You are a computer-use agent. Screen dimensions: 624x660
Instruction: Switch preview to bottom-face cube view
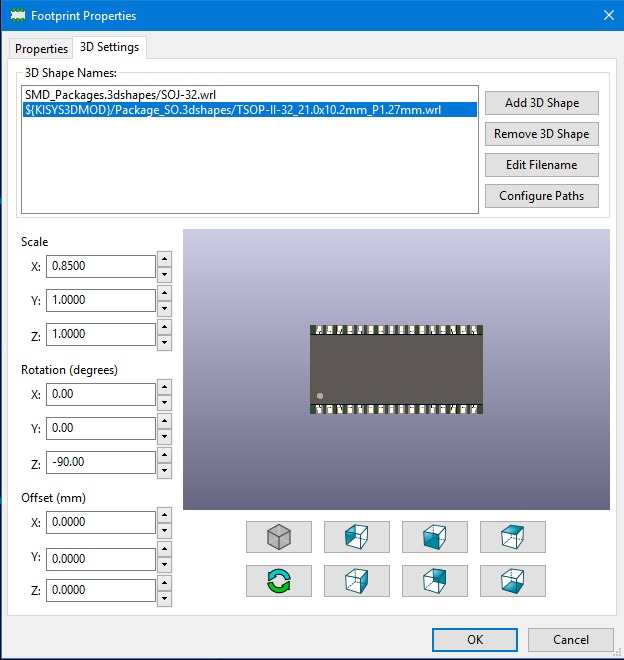point(512,581)
